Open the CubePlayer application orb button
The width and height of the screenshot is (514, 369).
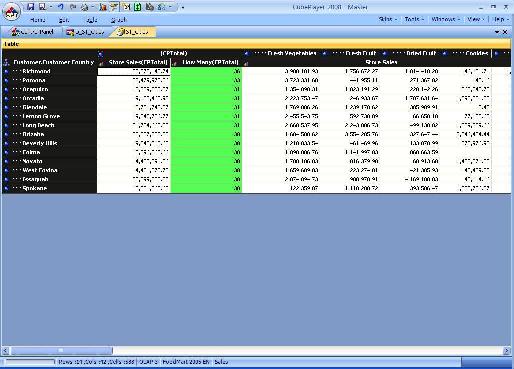pyautogui.click(x=12, y=12)
